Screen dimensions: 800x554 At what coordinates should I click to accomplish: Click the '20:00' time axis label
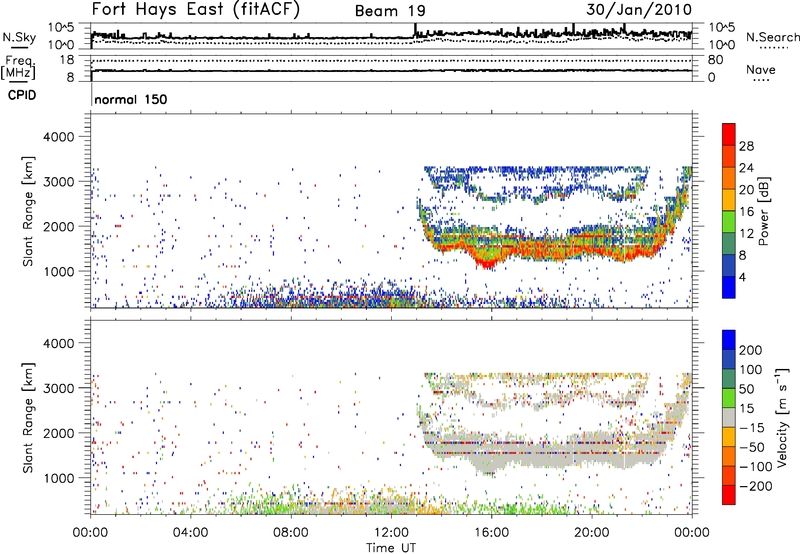[x=592, y=533]
